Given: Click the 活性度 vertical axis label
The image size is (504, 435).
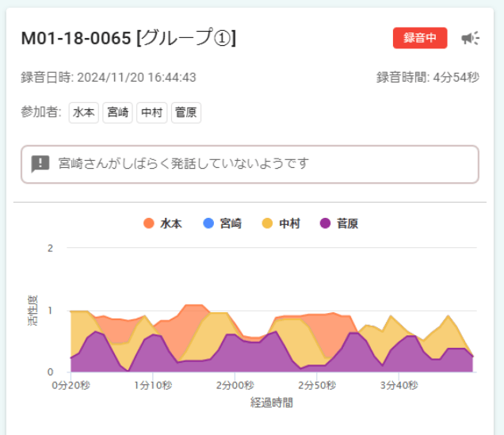Looking at the screenshot, I should point(32,310).
